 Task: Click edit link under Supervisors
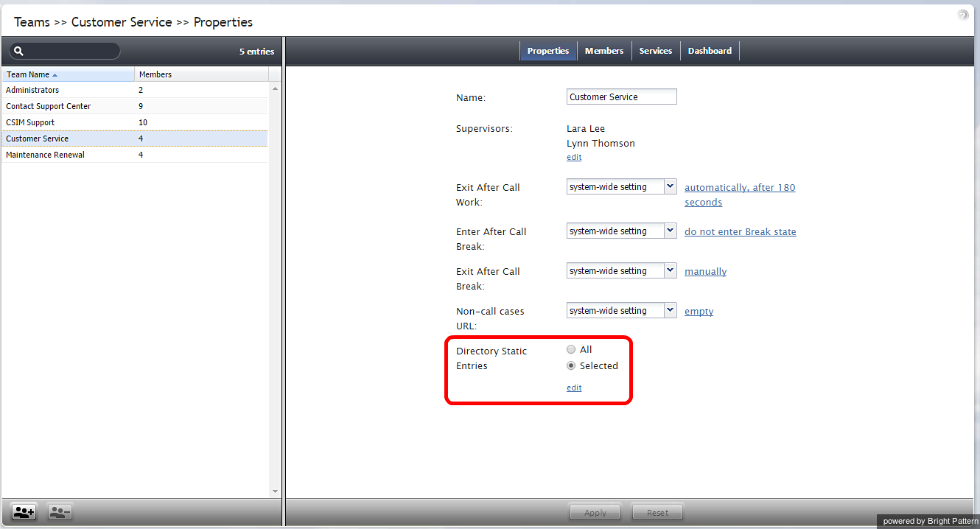(x=574, y=158)
